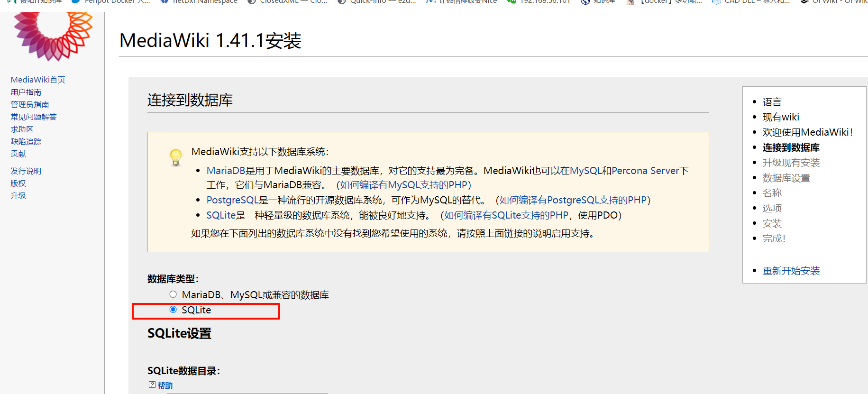Click the 选项 step in progress list
This screenshot has height=394, width=868.
(x=772, y=208)
